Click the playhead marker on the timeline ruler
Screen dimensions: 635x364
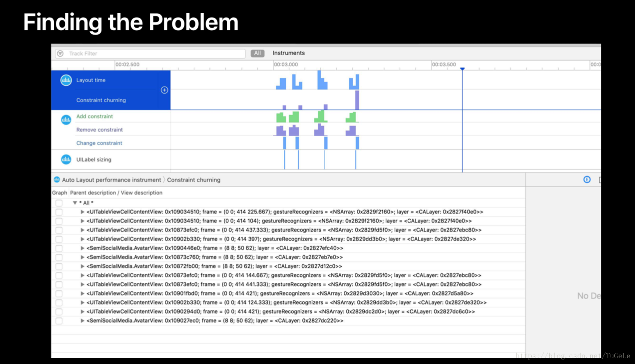tap(462, 69)
